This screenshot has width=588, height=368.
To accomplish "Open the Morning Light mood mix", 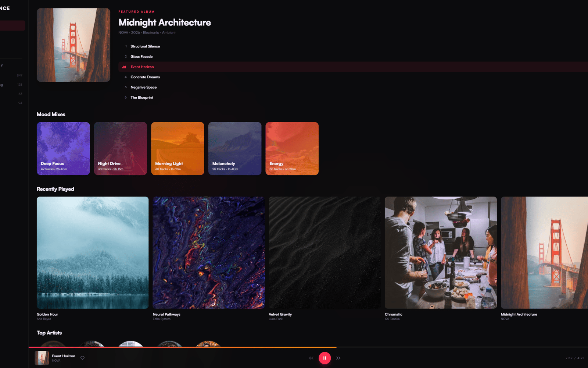I will point(178,148).
